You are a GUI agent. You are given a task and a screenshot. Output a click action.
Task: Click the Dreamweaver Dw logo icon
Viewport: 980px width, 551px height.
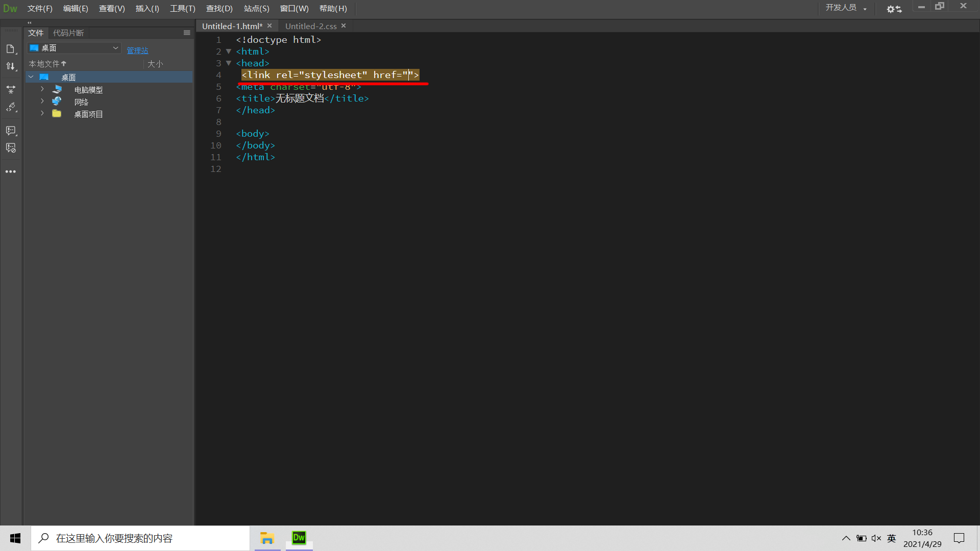(x=10, y=8)
